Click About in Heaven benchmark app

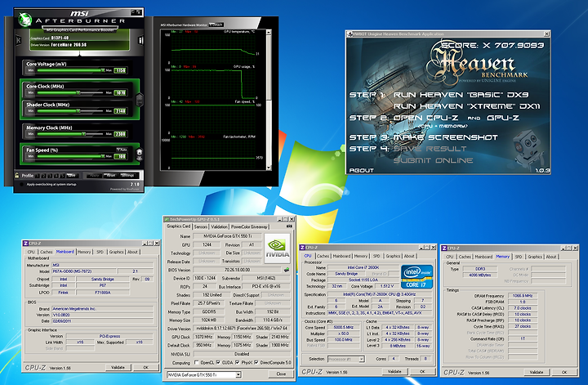click(362, 170)
